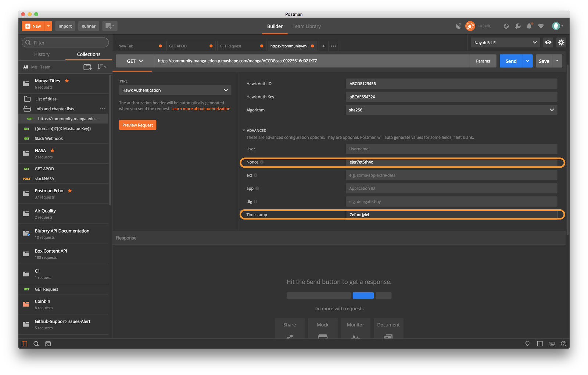The height and width of the screenshot is (375, 588).
Task: Click the New button
Action: click(33, 26)
